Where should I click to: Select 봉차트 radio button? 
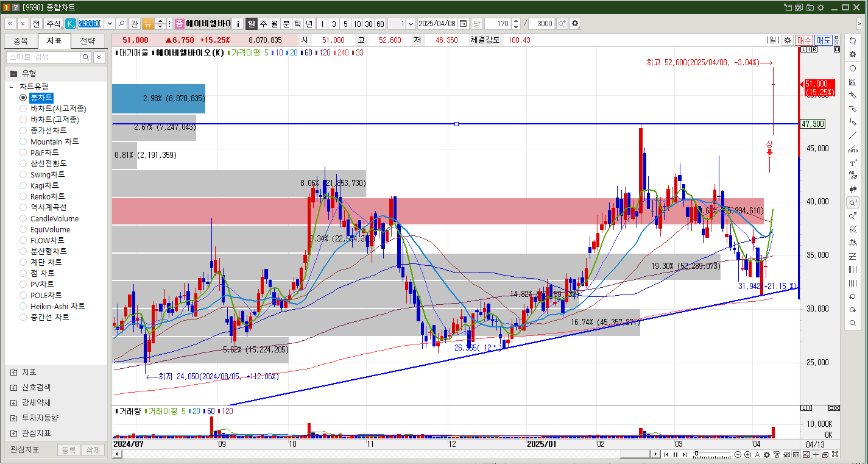23,98
